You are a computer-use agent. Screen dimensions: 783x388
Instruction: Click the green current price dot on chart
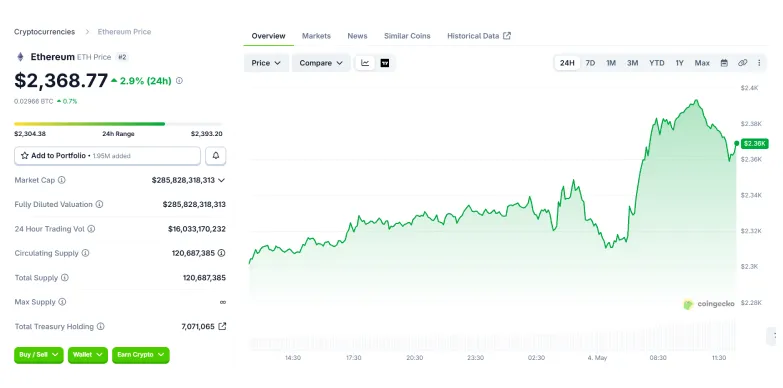[737, 143]
